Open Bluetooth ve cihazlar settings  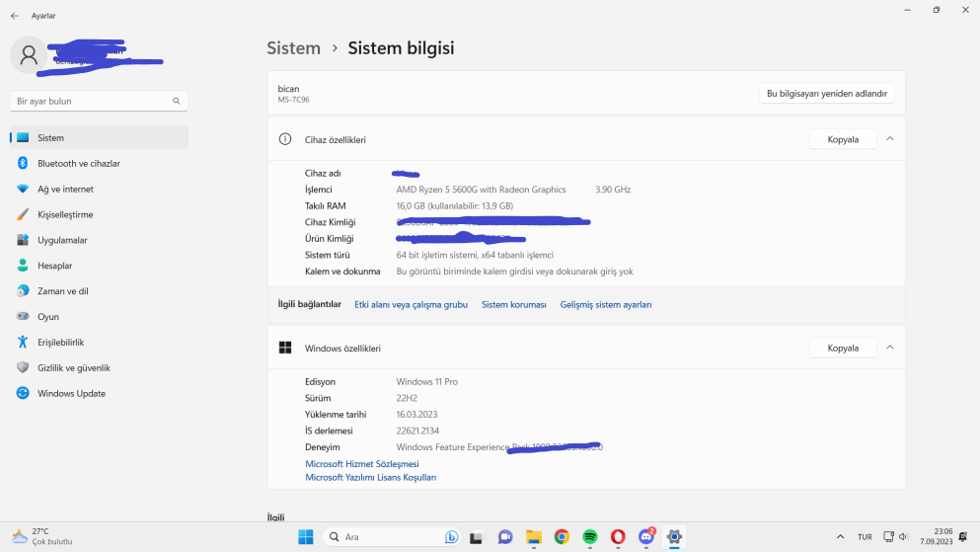pos(99,163)
